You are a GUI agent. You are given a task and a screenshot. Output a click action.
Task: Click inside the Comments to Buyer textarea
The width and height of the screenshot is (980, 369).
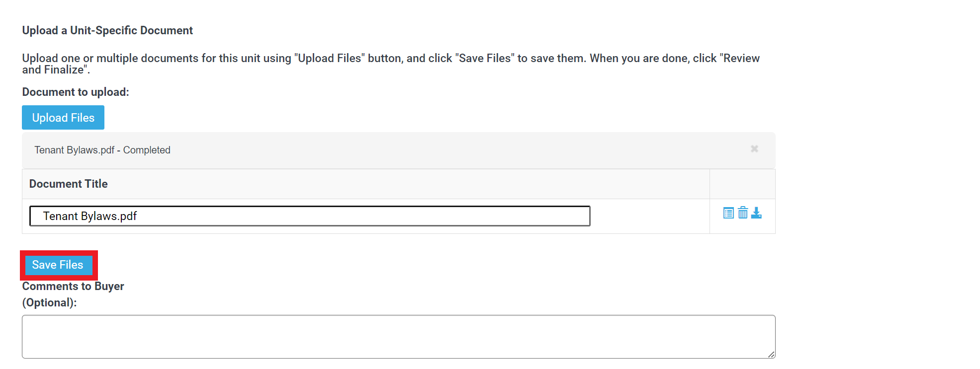click(398, 337)
